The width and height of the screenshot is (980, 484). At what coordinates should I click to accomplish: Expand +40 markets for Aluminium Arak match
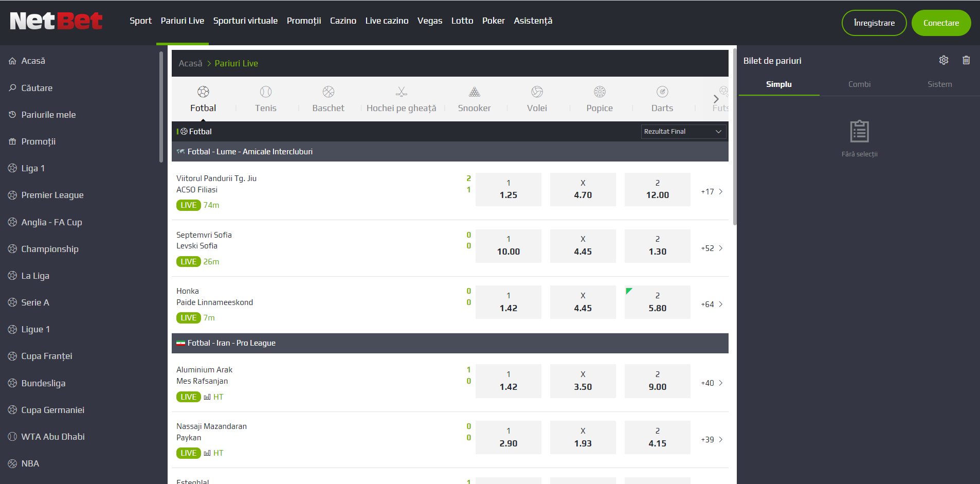click(712, 383)
